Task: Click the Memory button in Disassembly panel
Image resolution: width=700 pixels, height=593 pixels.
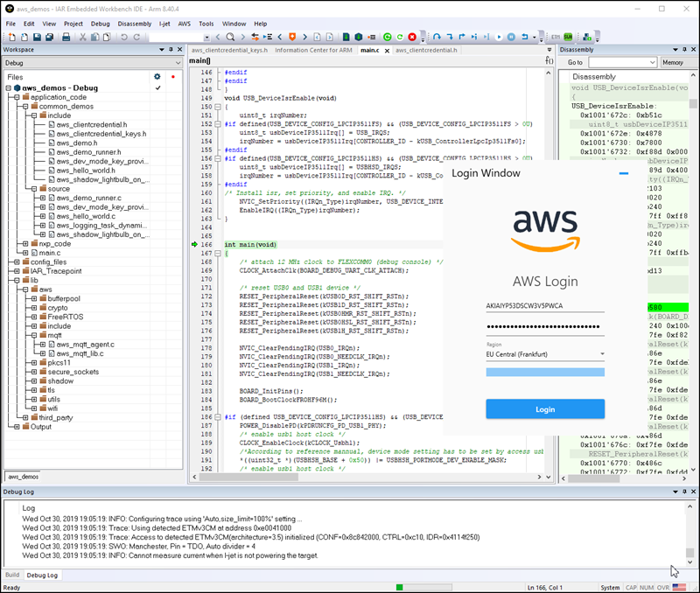Action: pos(672,63)
